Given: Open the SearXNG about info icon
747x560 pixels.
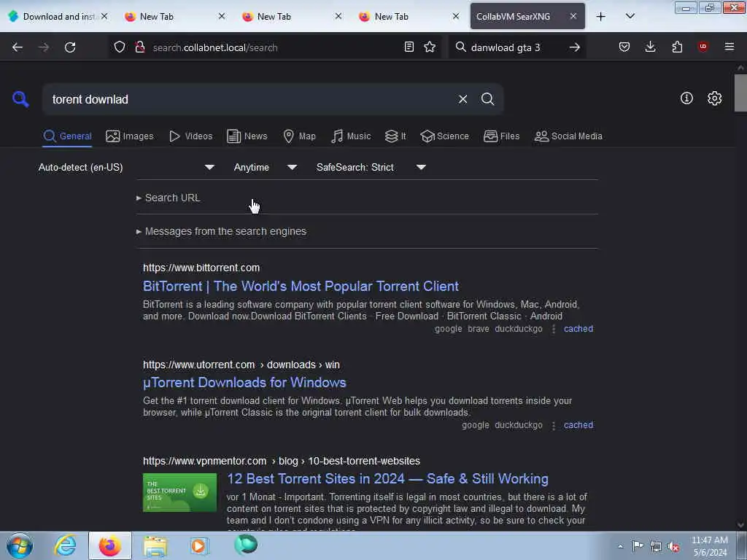Looking at the screenshot, I should click(x=686, y=98).
